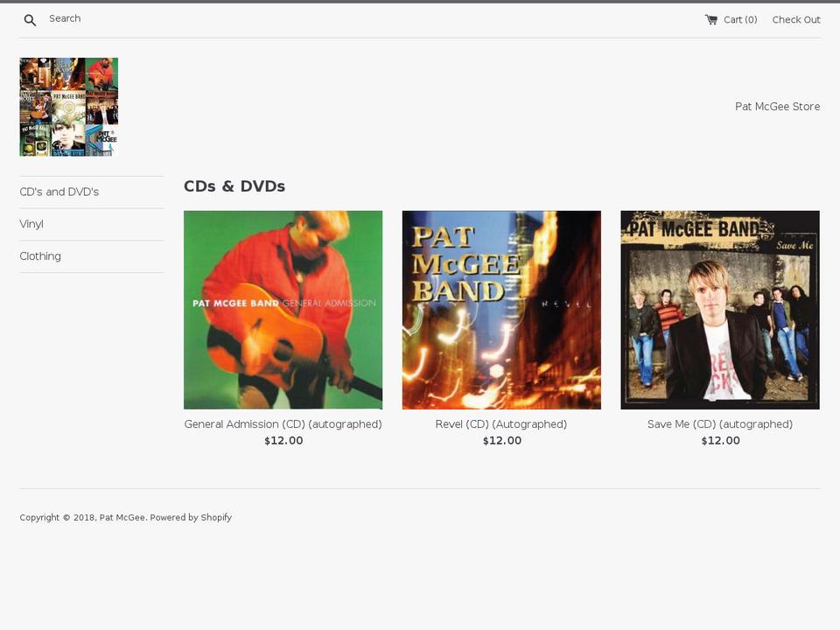This screenshot has width=840, height=630.
Task: Select Clothing category in sidebar
Action: coord(40,256)
